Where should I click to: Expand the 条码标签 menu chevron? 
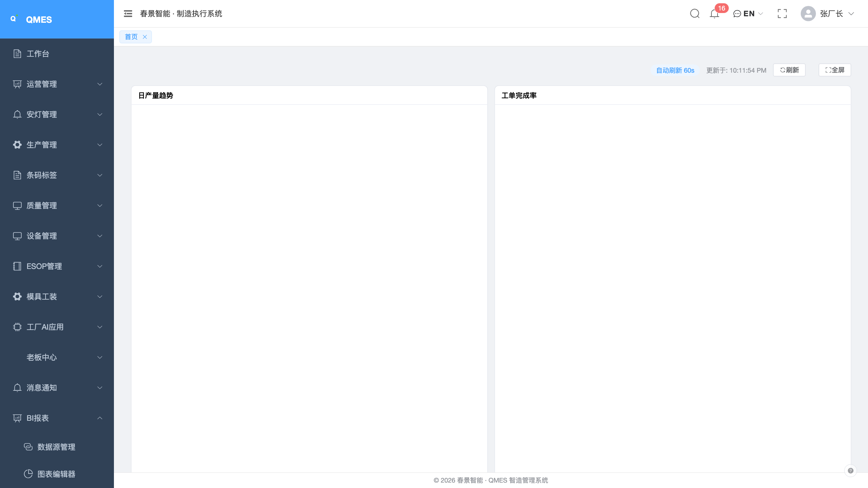[100, 175]
